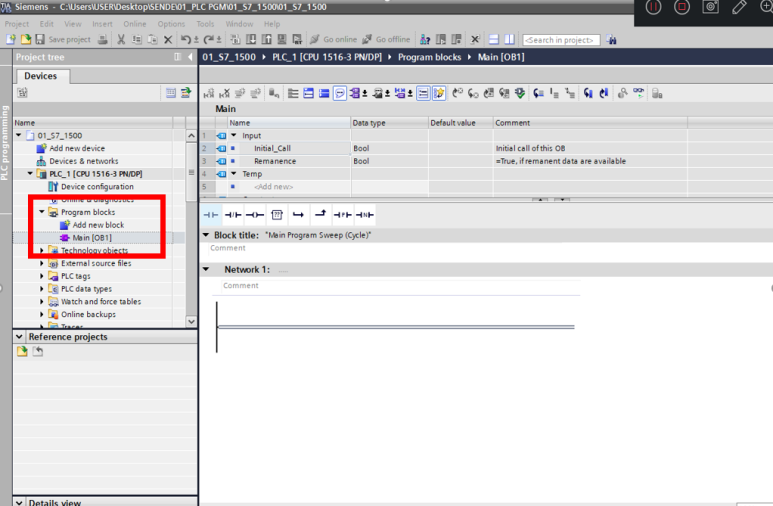Open the Tools menu
The height and width of the screenshot is (506, 773).
(205, 24)
